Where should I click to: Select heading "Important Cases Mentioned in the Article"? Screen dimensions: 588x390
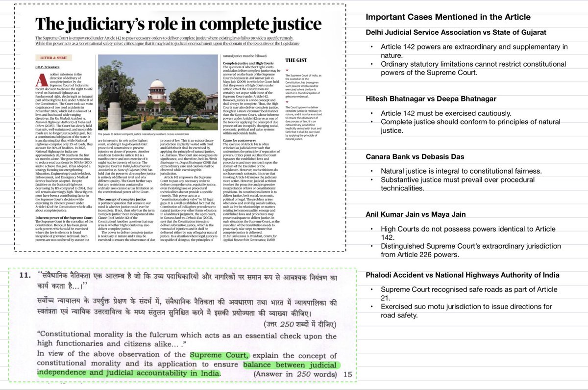(448, 17)
